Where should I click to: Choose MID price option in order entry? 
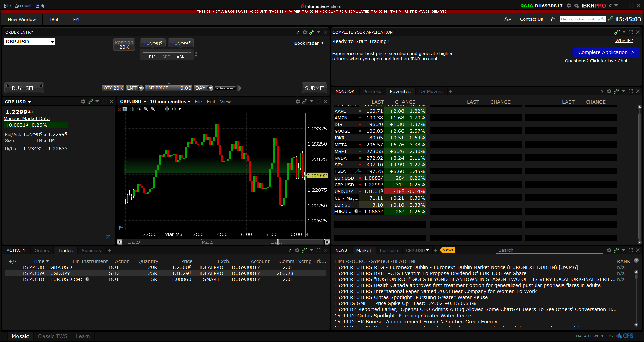[167, 57]
